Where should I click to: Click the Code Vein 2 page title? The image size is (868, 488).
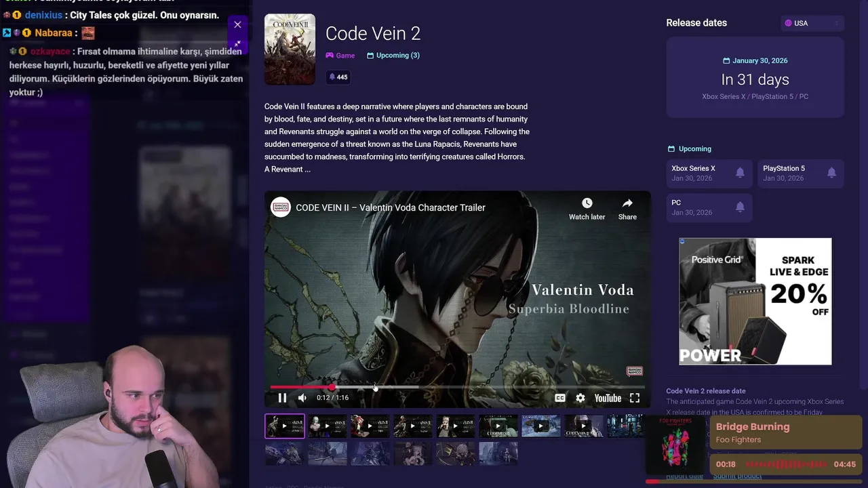[373, 33]
